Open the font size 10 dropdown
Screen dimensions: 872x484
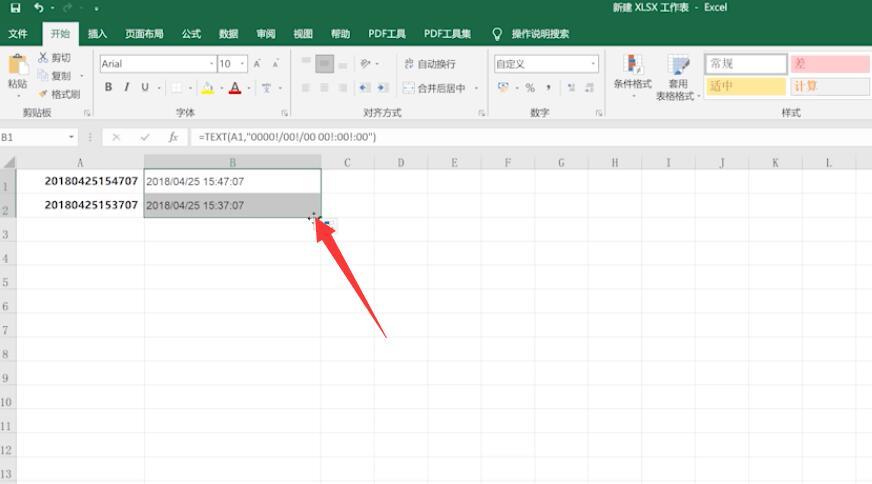pos(242,64)
